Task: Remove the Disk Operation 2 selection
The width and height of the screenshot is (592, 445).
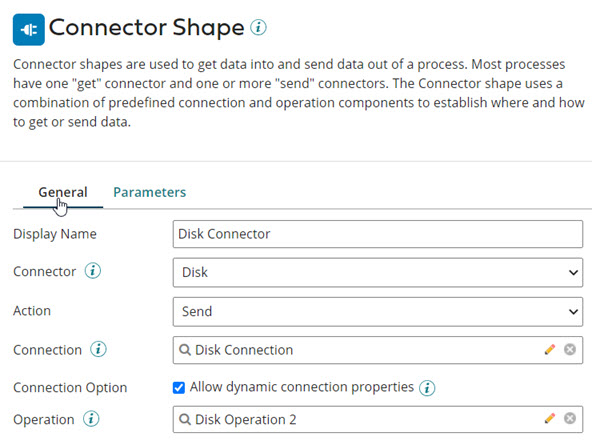Action: click(570, 418)
